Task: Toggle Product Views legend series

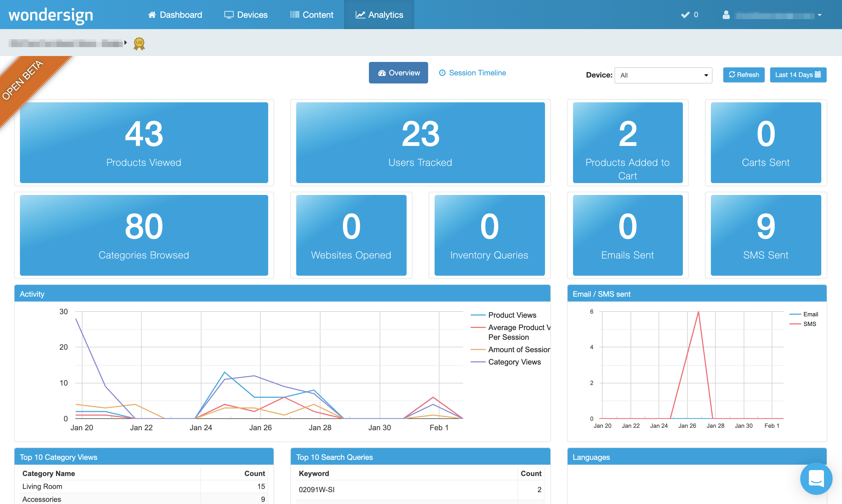Action: (512, 315)
